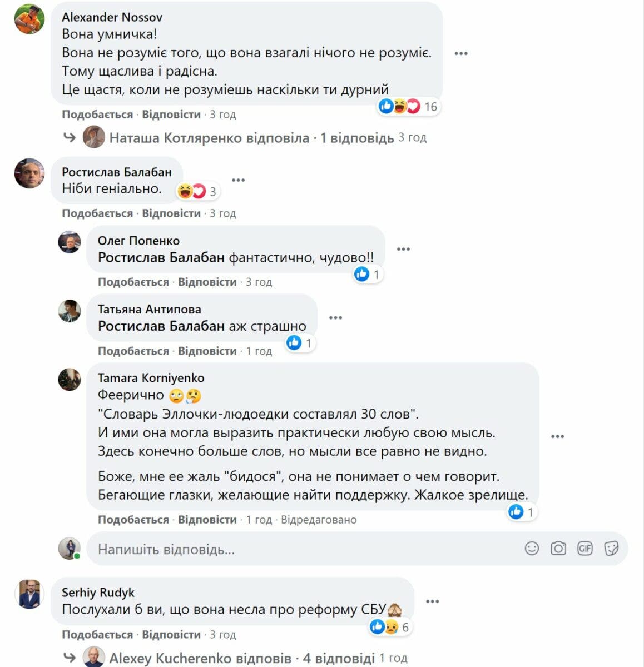The width and height of the screenshot is (644, 667).
Task: Open Serhiy Rudyk's profile picture
Action: (x=29, y=594)
